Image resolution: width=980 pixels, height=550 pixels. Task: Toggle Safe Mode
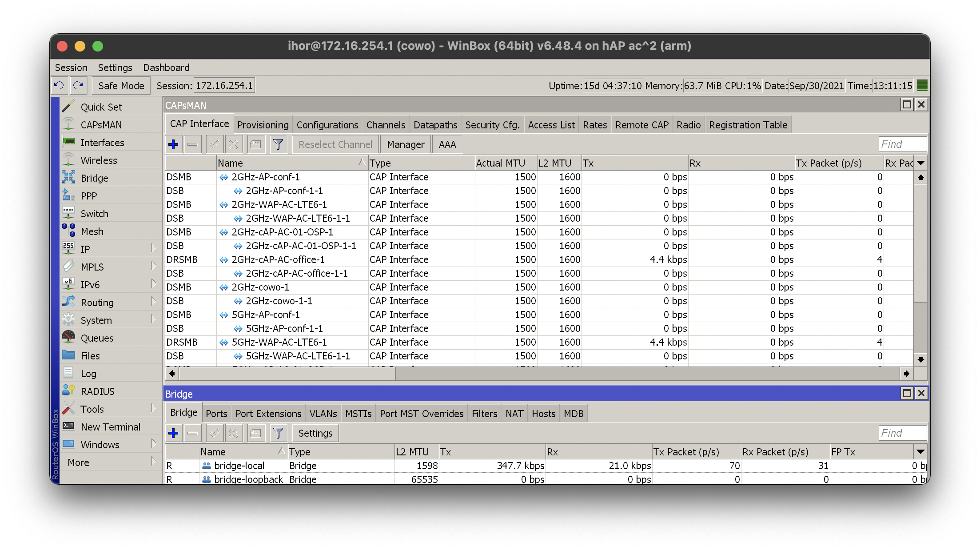[x=121, y=85]
